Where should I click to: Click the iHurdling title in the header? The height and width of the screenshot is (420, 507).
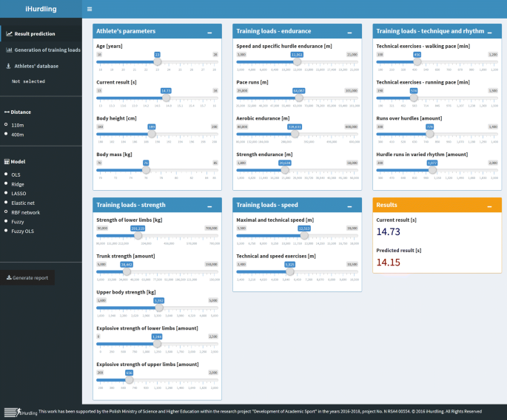pyautogui.click(x=41, y=9)
